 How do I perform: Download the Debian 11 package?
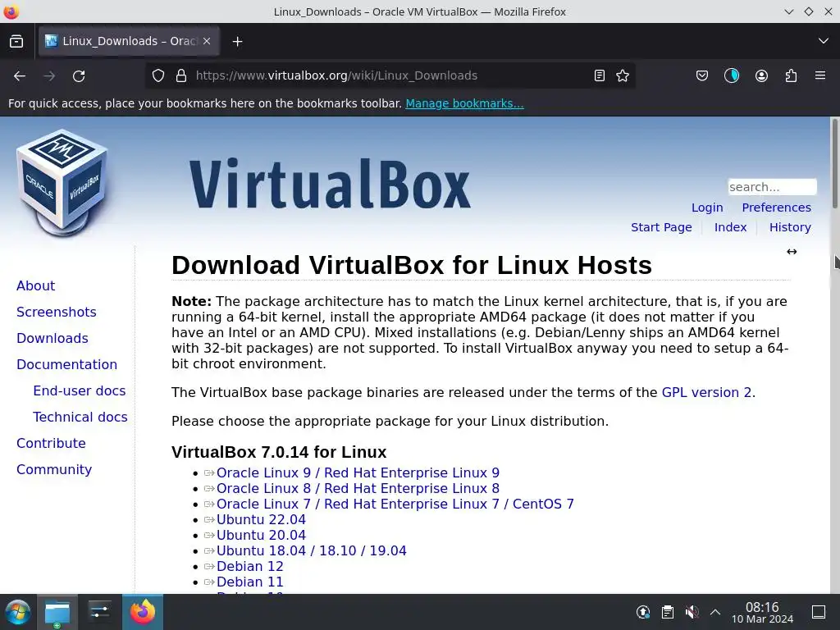pos(249,582)
